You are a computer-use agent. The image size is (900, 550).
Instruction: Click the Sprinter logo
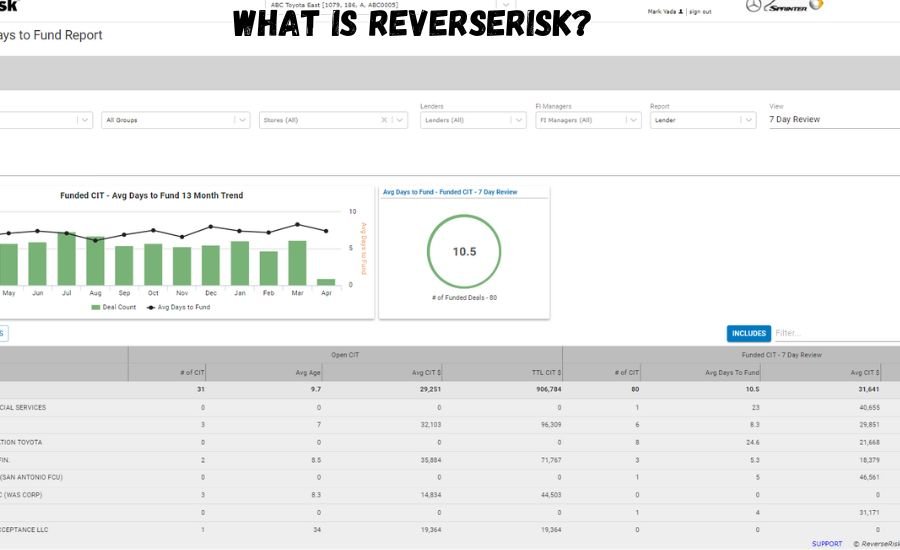coord(786,7)
